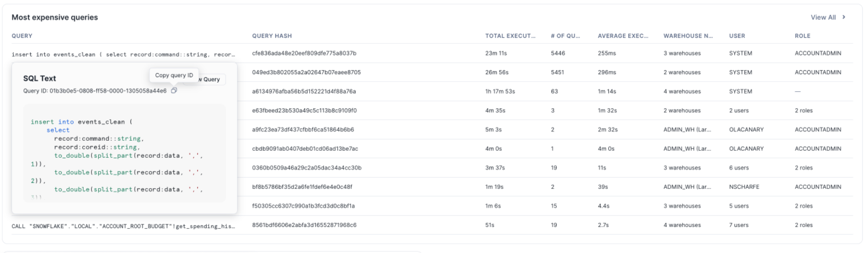Sort by Query Hash column header

pos(272,36)
